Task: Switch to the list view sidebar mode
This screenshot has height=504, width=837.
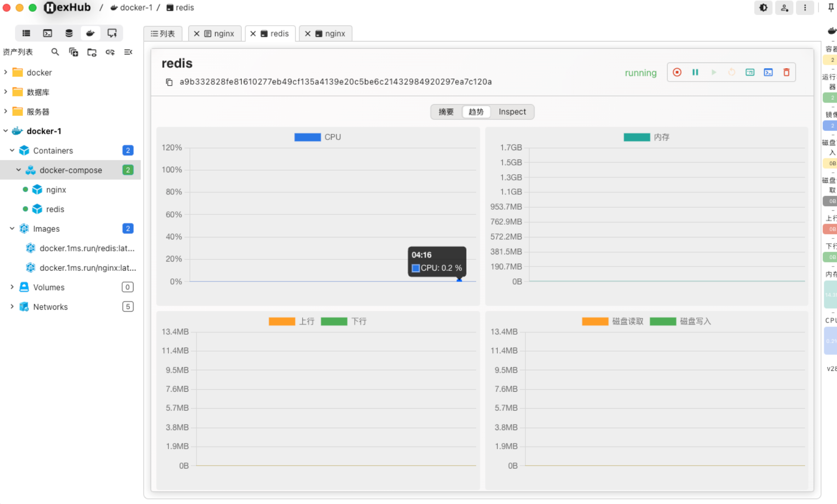Action: 26,33
